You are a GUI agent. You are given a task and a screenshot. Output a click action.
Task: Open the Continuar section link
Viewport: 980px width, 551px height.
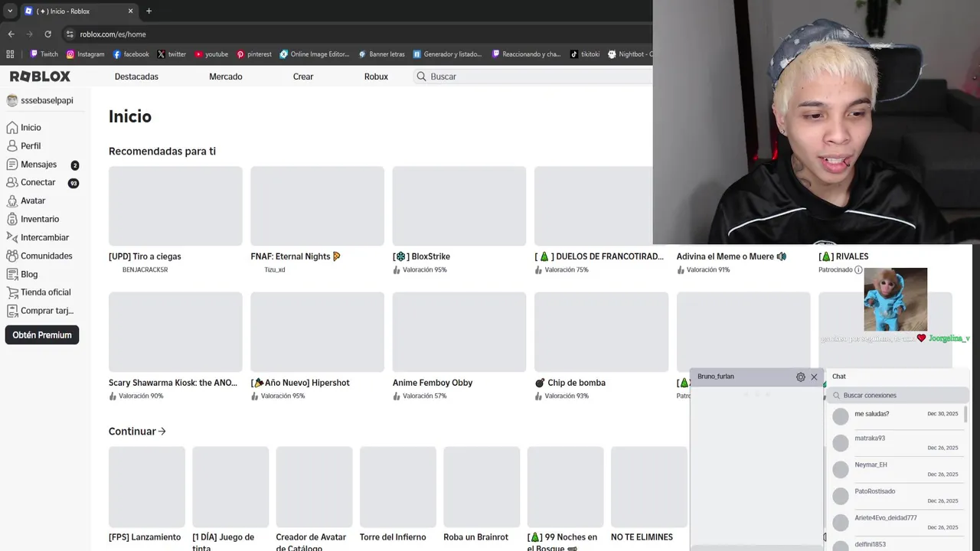[x=137, y=432]
